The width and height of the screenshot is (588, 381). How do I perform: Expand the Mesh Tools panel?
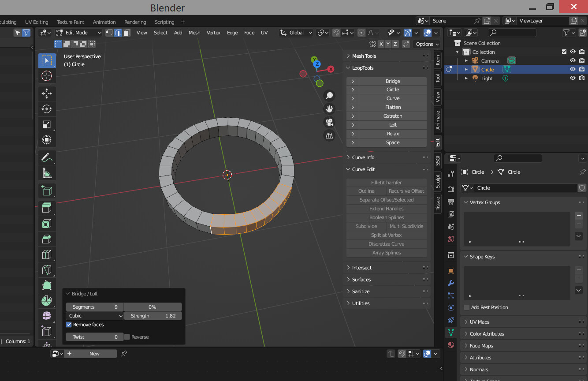tap(364, 56)
